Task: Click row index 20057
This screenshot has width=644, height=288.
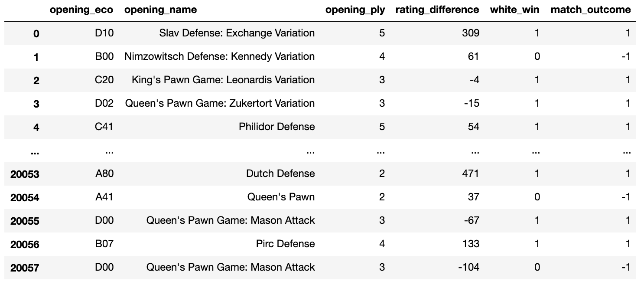Action: tap(25, 268)
